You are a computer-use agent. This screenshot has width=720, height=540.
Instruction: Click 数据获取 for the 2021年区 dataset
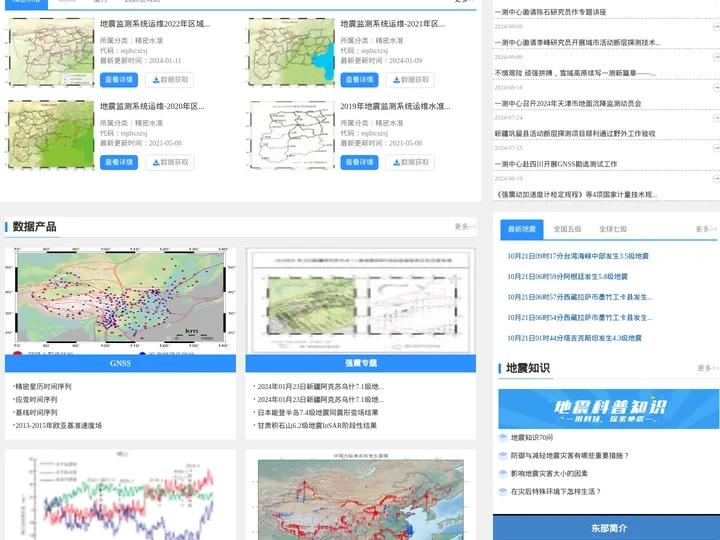(x=410, y=80)
